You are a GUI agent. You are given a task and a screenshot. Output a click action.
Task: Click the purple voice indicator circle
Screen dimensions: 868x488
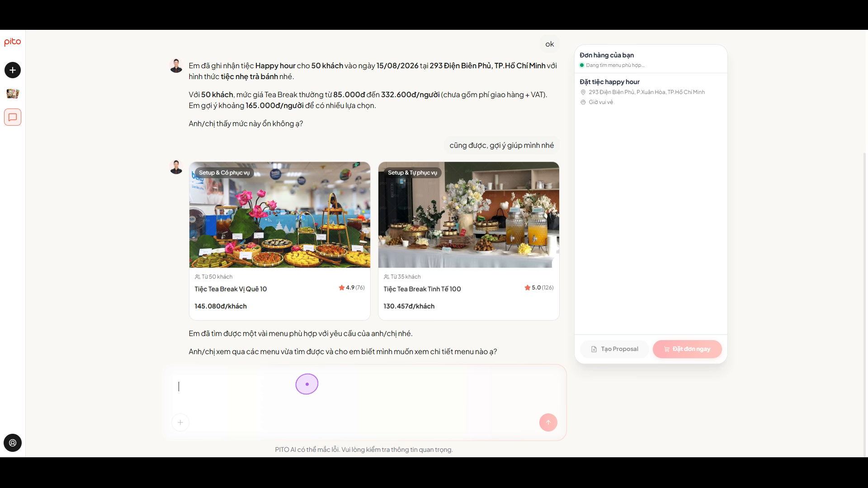[x=307, y=384]
